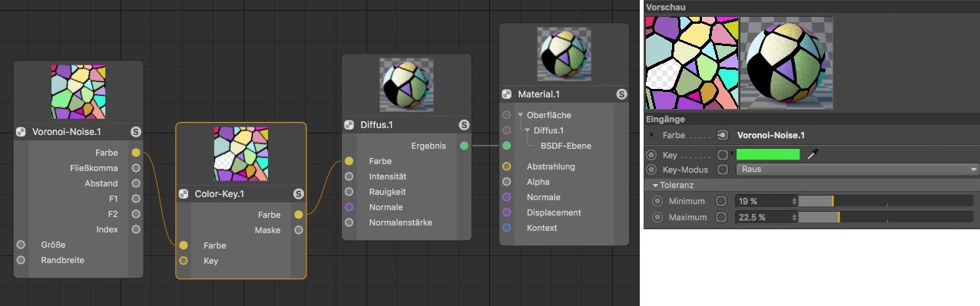Image resolution: width=980 pixels, height=306 pixels.
Task: Click the S badge on Material.1 node
Action: coord(621,94)
